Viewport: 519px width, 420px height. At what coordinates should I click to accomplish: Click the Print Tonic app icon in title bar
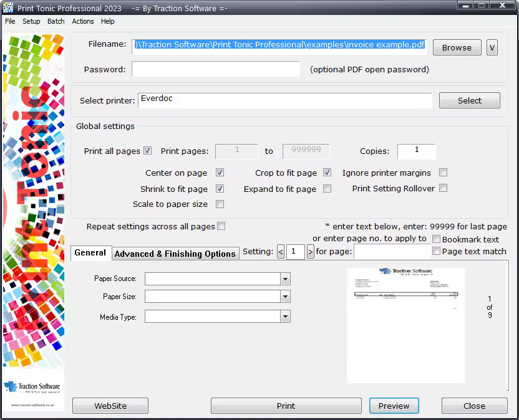(x=8, y=7)
